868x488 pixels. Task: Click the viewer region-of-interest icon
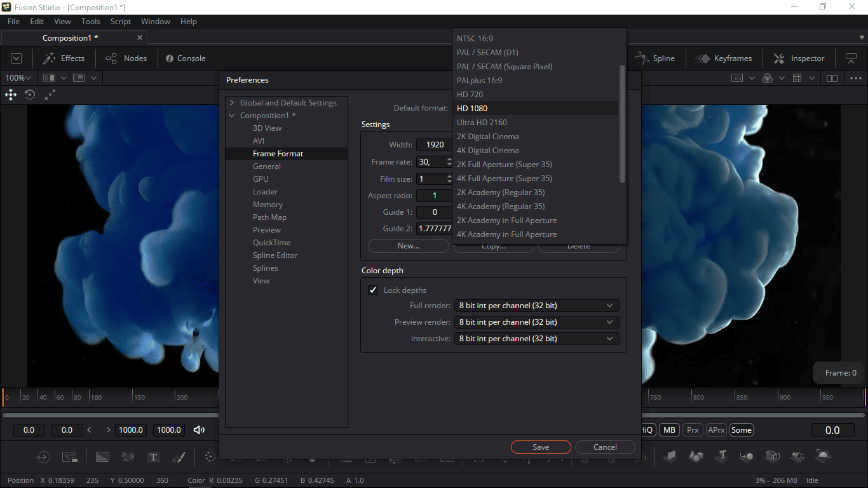(x=737, y=78)
